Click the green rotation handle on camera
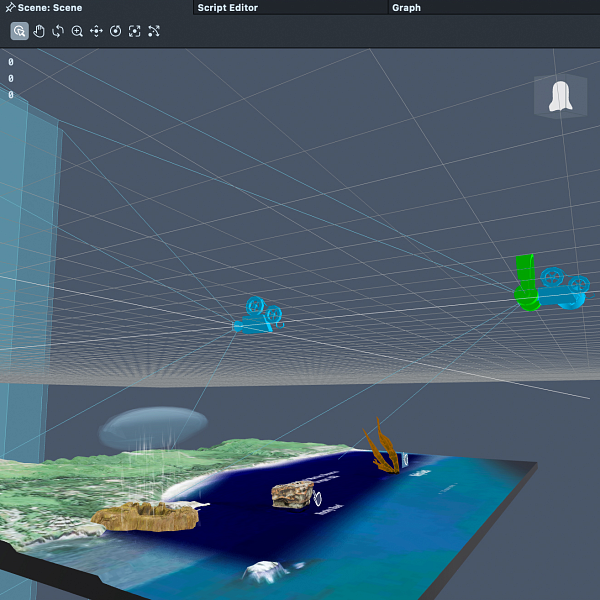 coord(526,282)
